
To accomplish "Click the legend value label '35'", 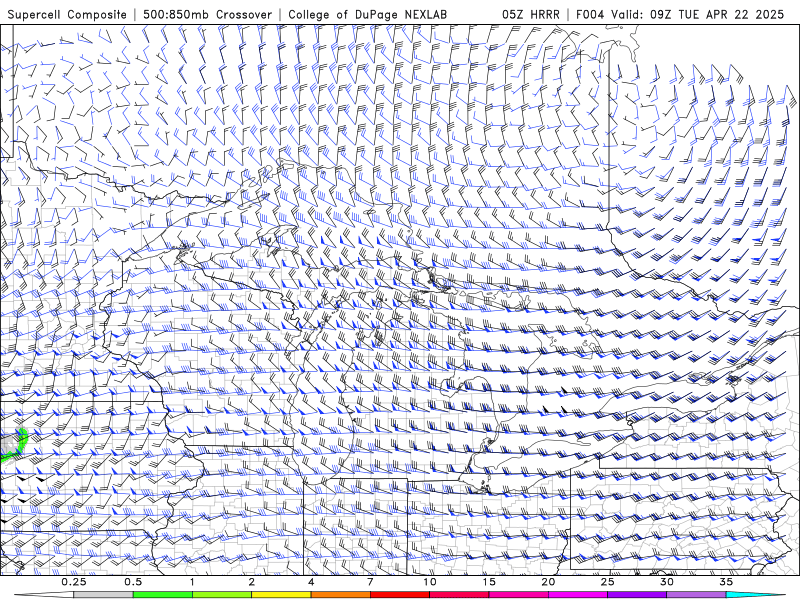I will pos(726,582).
